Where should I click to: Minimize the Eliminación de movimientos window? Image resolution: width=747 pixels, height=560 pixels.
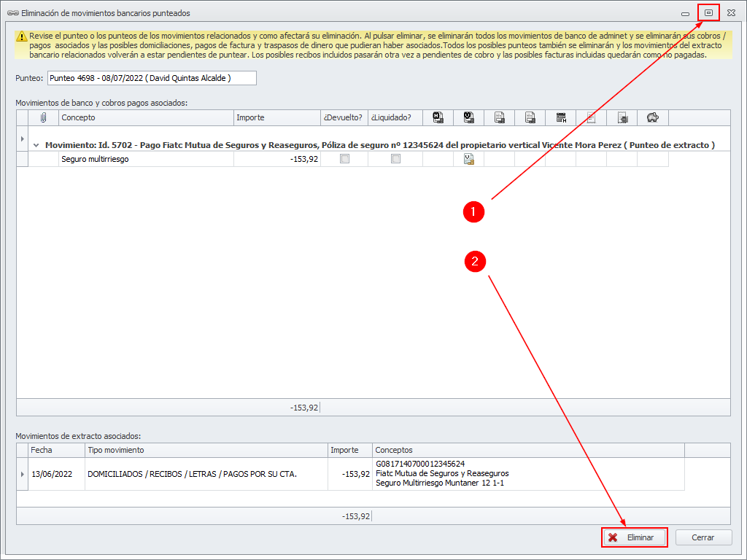pyautogui.click(x=686, y=13)
